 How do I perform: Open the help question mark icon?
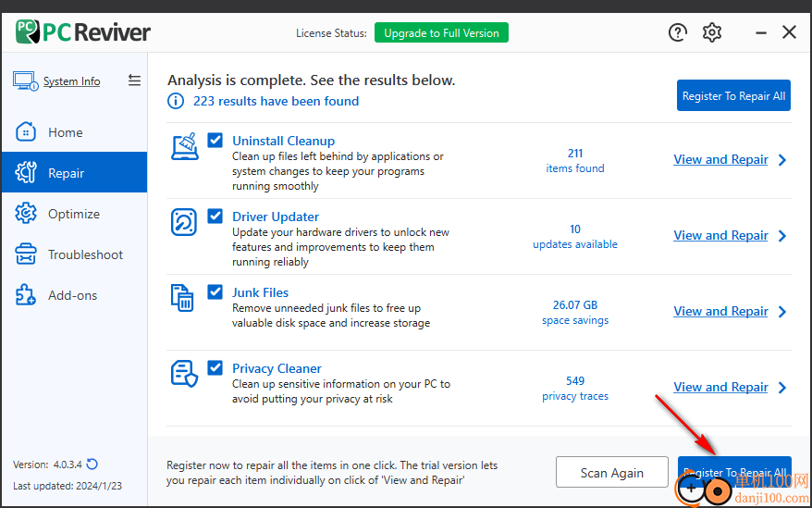(677, 32)
